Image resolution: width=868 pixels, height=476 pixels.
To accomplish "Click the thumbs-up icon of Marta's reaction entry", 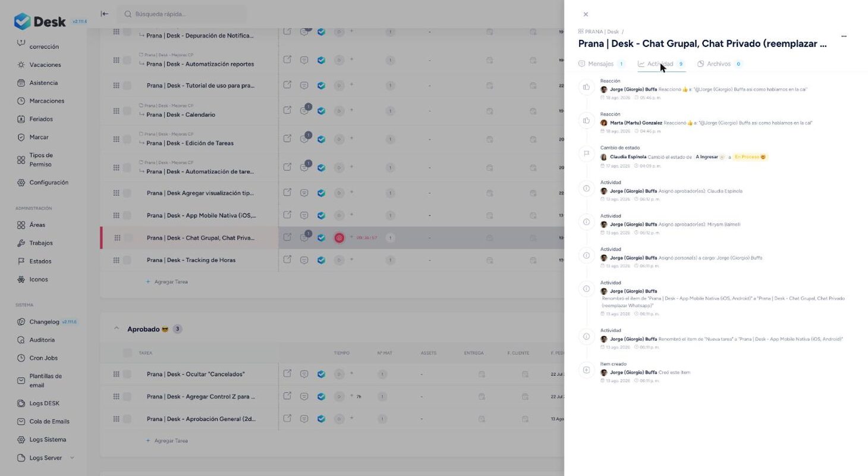I will click(586, 121).
